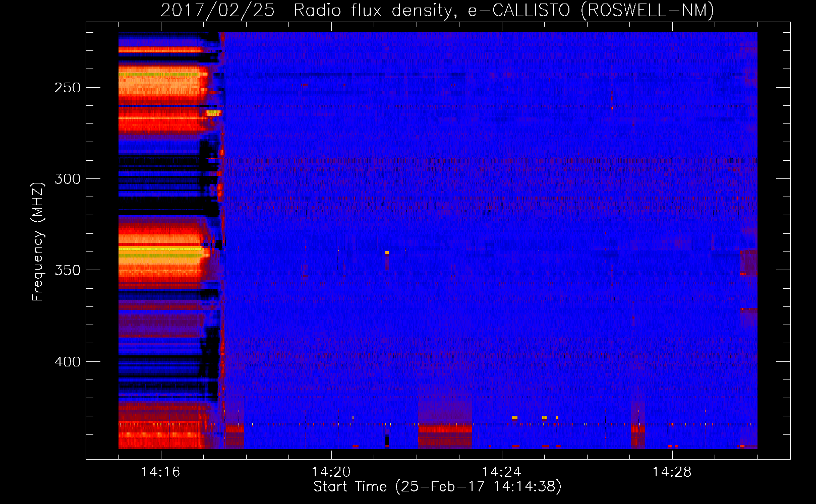Click the 350 frequency tick label
816x504 pixels.
pyautogui.click(x=68, y=270)
